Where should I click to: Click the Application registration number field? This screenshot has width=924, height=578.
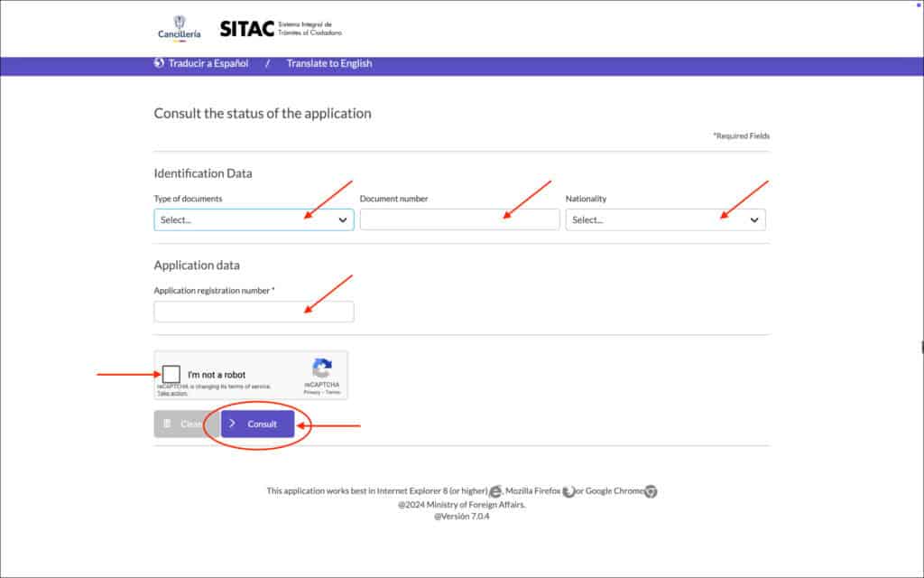pyautogui.click(x=253, y=311)
